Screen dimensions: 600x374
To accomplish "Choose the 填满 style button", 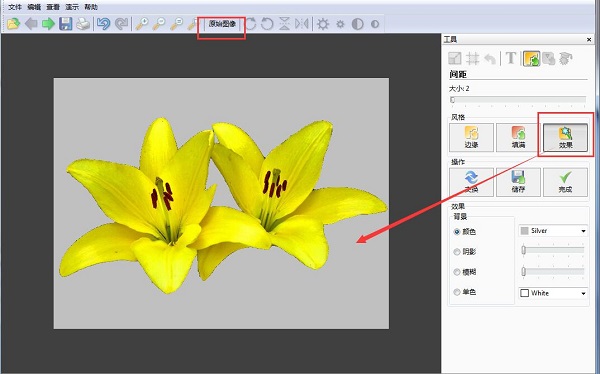I will coord(518,137).
